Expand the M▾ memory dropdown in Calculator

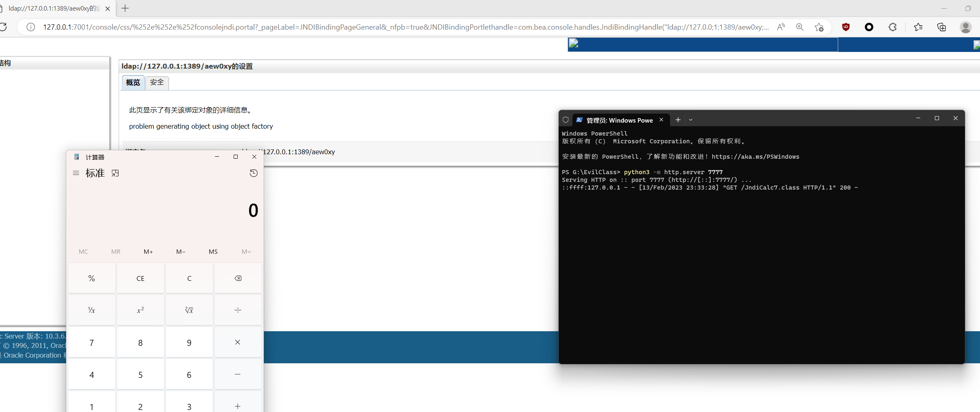tap(245, 252)
